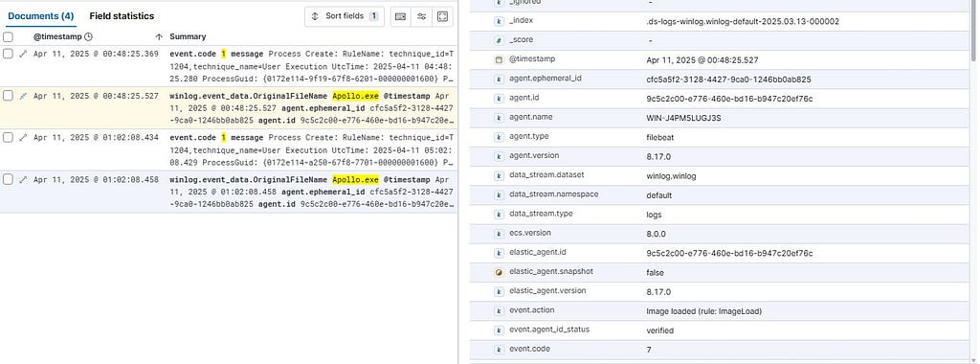Click the keyword icon beside agent.version
The width and height of the screenshot is (980, 364).
[x=499, y=156]
